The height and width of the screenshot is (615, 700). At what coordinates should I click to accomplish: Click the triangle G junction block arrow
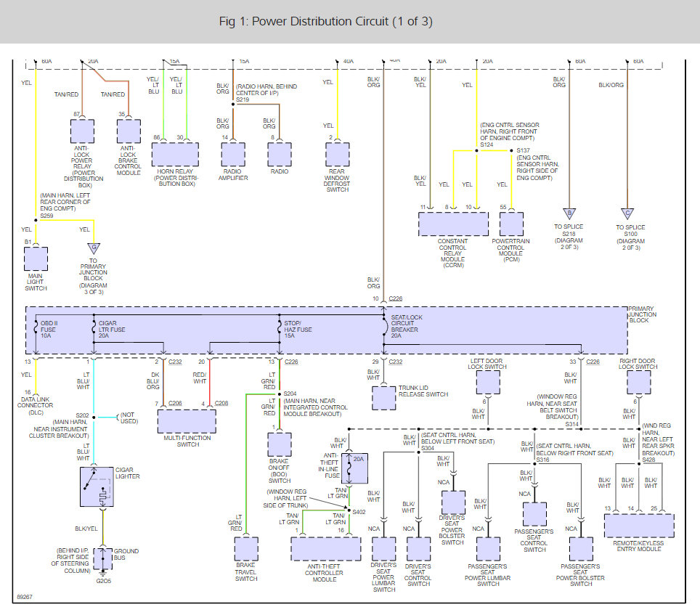(x=94, y=248)
